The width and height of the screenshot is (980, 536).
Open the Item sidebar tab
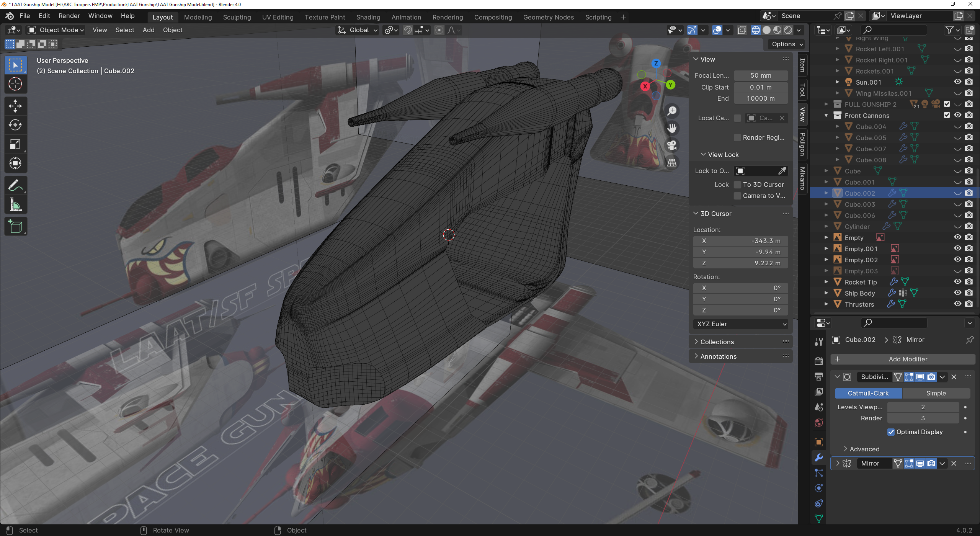tap(802, 65)
